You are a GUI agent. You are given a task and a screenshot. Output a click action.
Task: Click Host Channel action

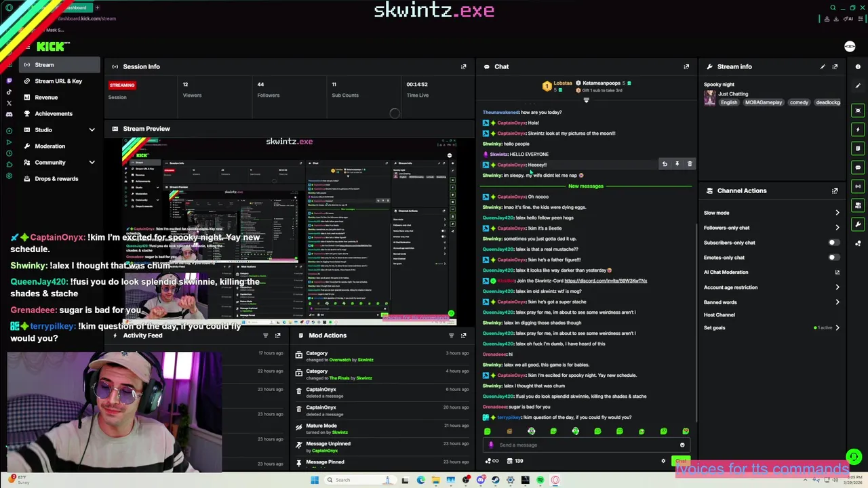(x=719, y=315)
